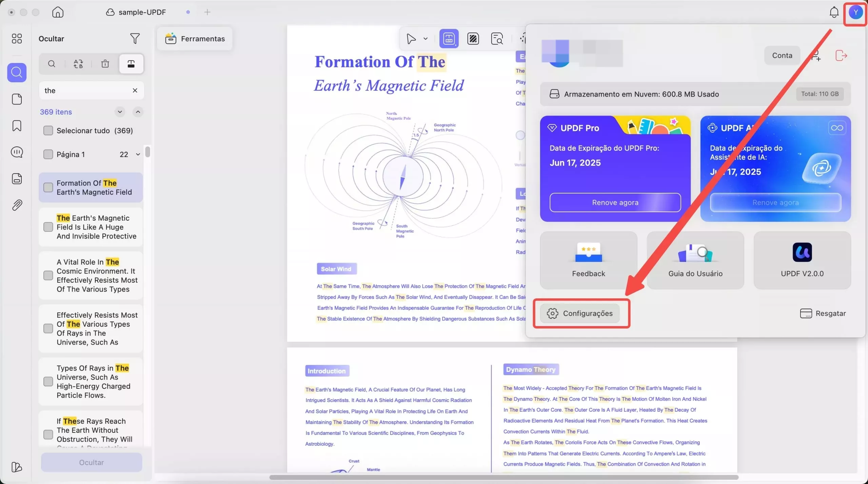Viewport: 868px width, 484px height.
Task: Click the 'Solar Wind' heading in document
Action: (x=336, y=269)
